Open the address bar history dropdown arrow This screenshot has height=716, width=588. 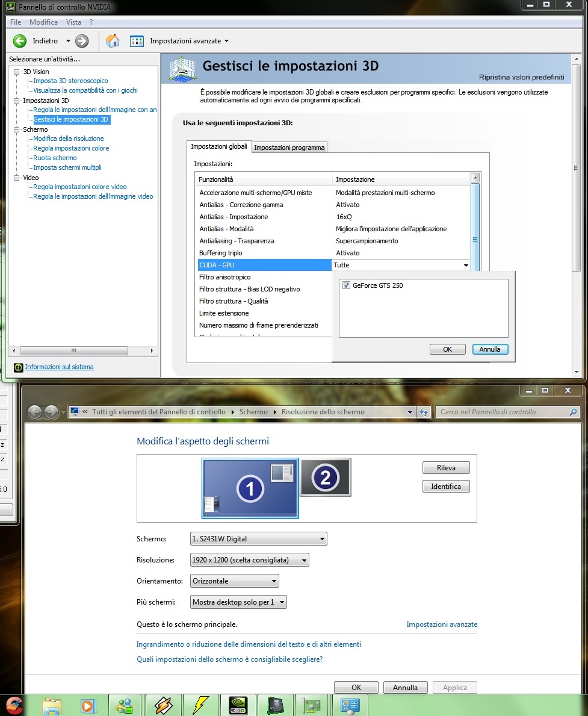(410, 412)
